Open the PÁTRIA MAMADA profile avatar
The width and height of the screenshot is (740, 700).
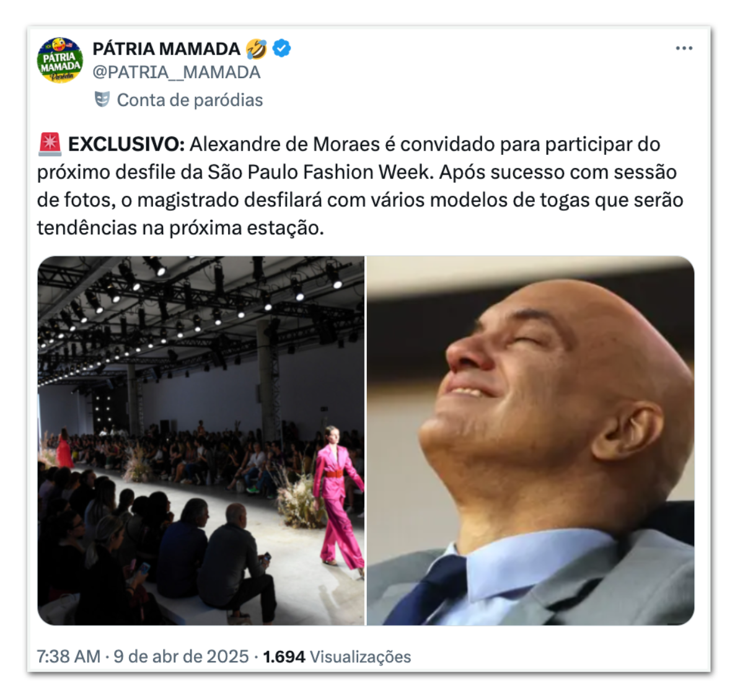pyautogui.click(x=60, y=60)
